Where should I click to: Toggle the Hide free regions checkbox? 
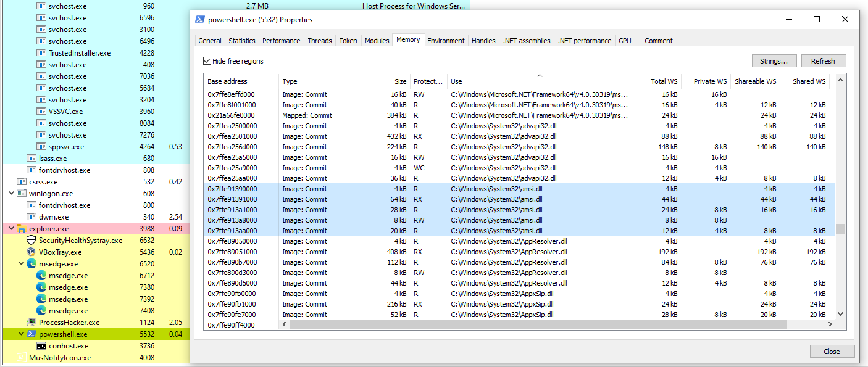click(x=207, y=60)
